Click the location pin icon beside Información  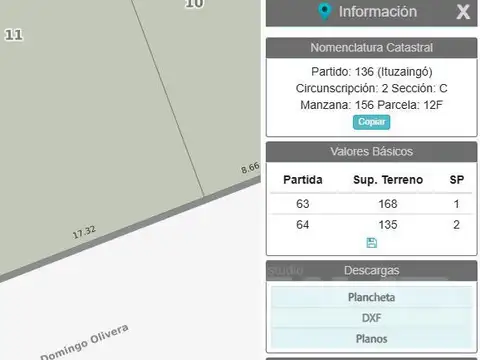324,11
